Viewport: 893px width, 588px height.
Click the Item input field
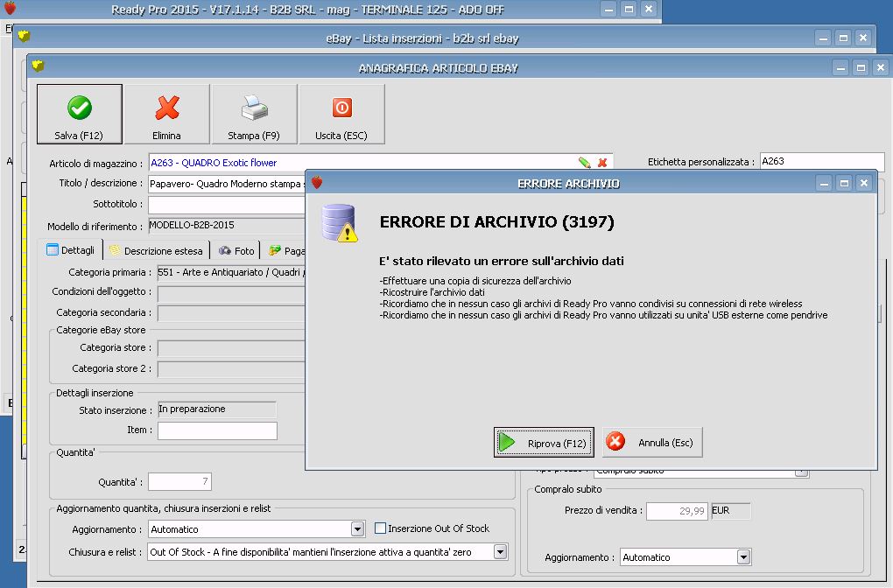coord(217,430)
